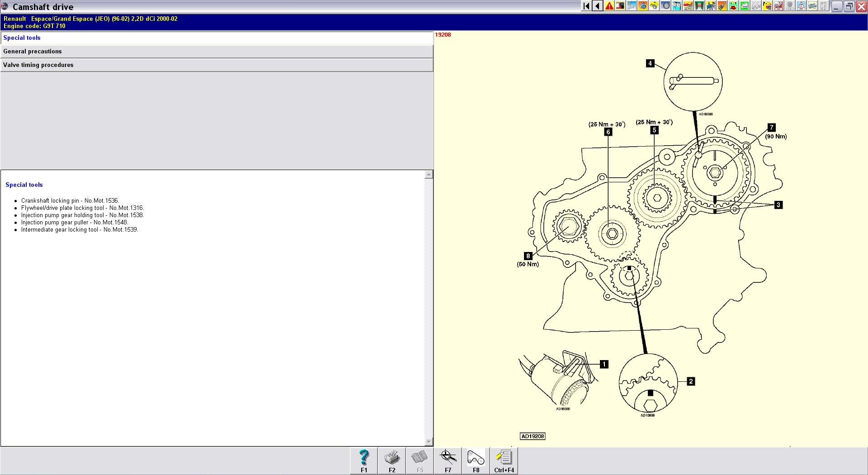868x475 pixels.
Task: Click callout number 8 near 50 Nm label
Action: pyautogui.click(x=528, y=256)
